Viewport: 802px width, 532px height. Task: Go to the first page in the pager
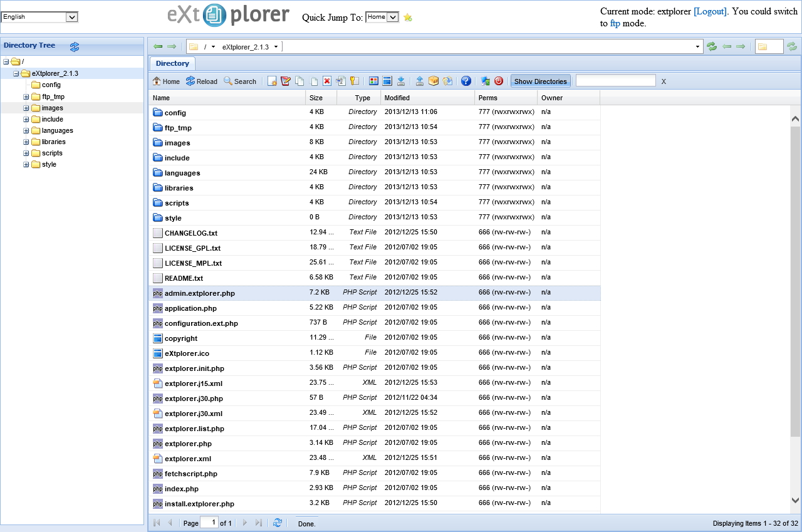point(156,523)
